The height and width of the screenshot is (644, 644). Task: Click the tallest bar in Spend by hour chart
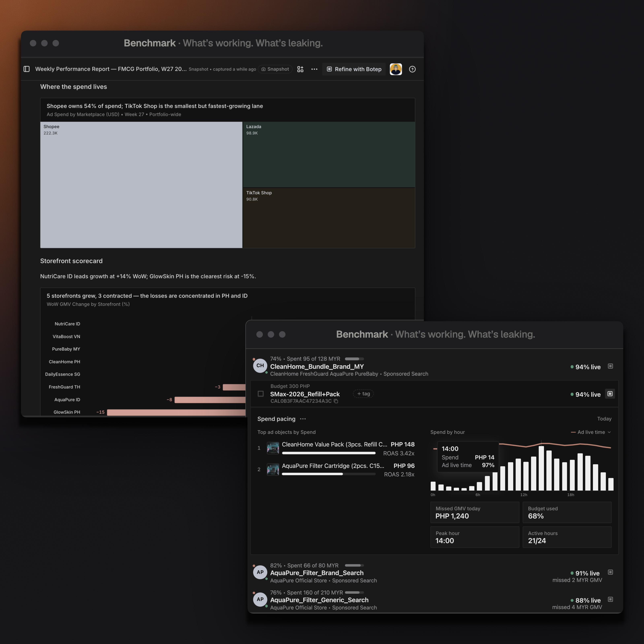[x=541, y=468]
